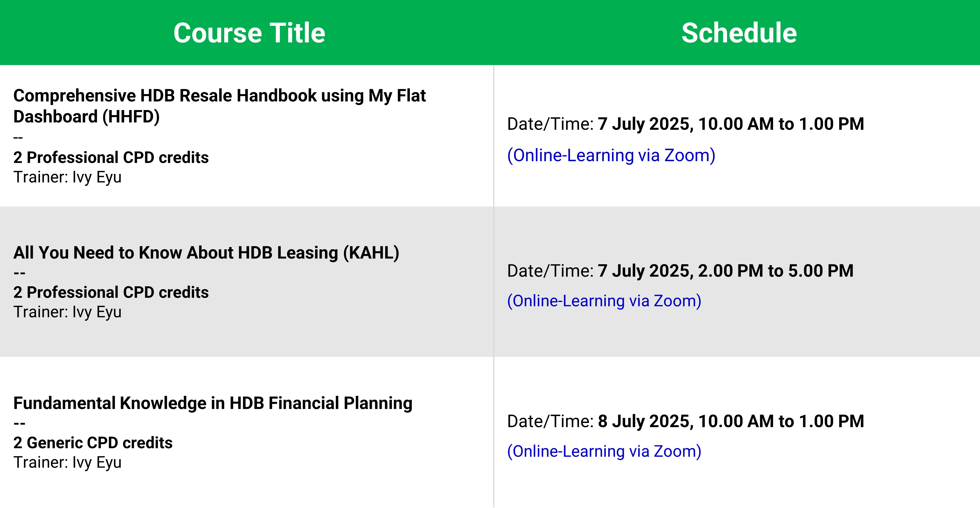Viewport: 980px width, 508px height.
Task: Open the Zoom link for HDB Leasing course
Action: point(604,301)
